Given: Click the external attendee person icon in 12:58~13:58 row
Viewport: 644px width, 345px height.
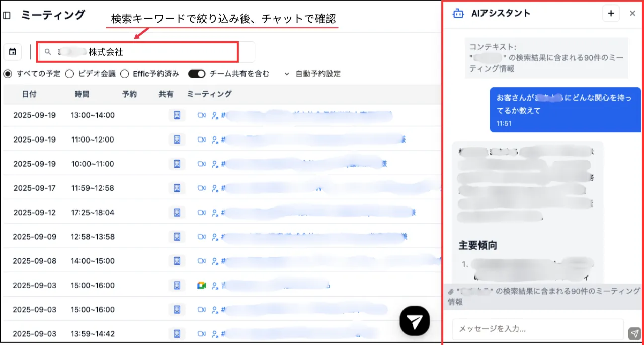Looking at the screenshot, I should click(x=215, y=237).
